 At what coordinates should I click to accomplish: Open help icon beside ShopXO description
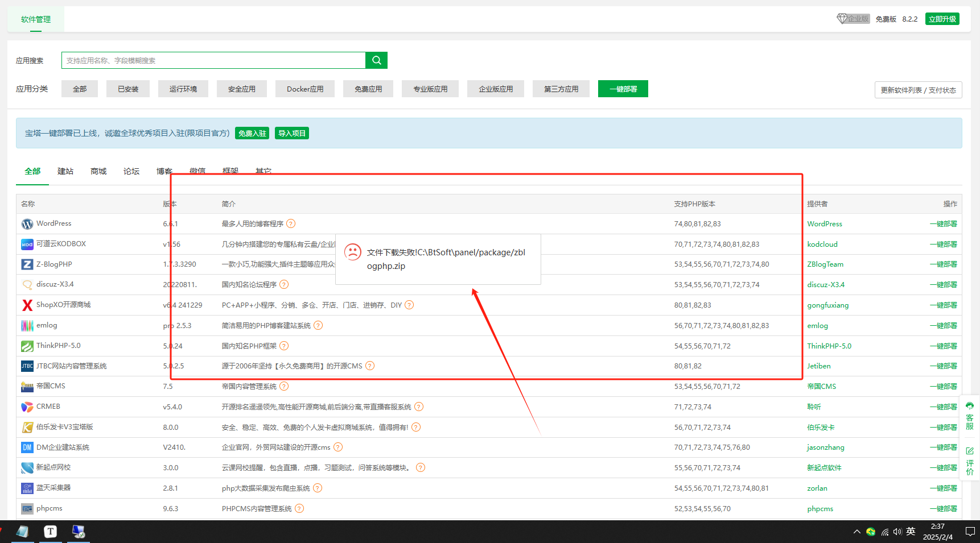coord(409,305)
